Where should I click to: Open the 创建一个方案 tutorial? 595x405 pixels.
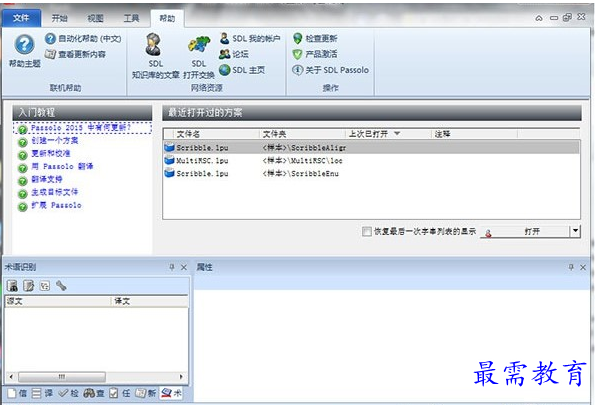pyautogui.click(x=55, y=140)
